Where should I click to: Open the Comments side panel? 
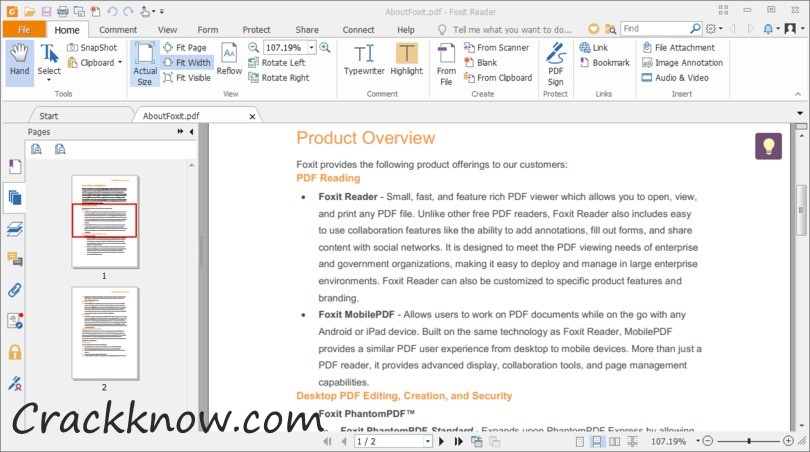(15, 259)
